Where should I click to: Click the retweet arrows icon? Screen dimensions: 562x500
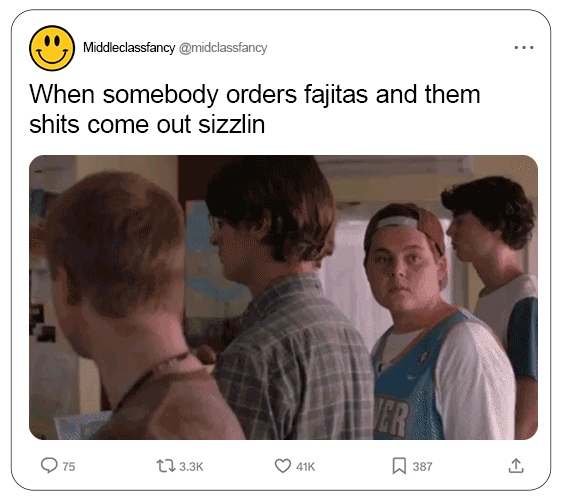tap(166, 466)
